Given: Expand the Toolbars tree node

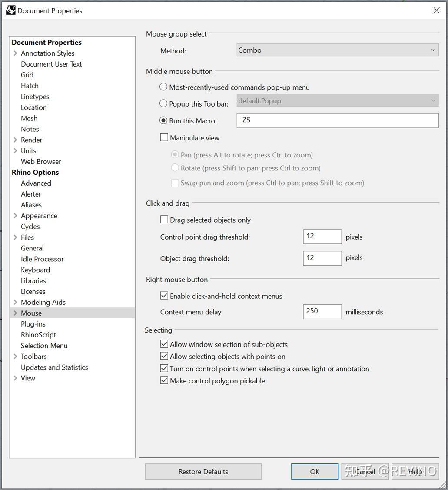Looking at the screenshot, I should (15, 356).
